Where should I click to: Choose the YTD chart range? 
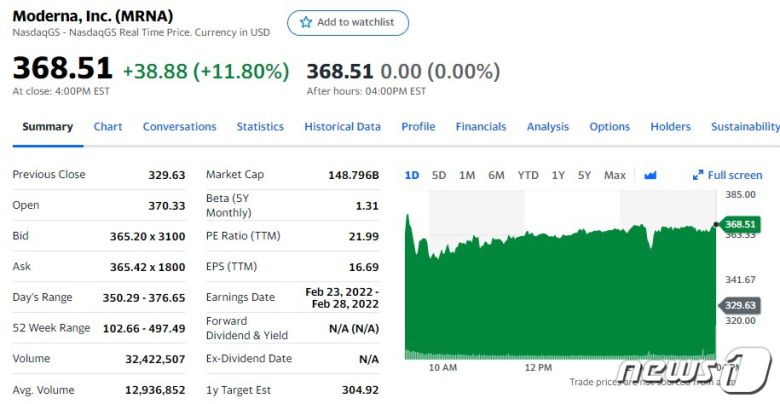(528, 176)
